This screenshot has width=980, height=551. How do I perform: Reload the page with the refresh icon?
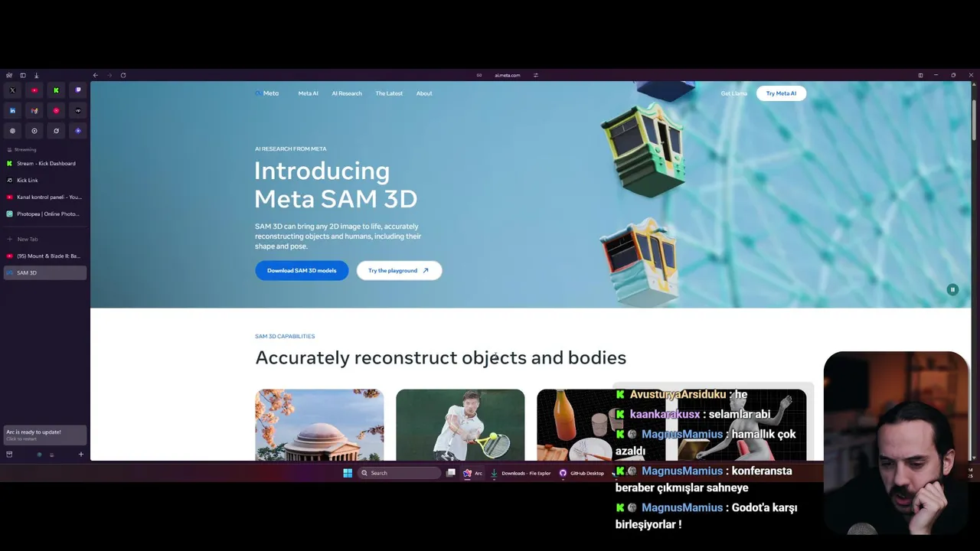[x=123, y=75]
